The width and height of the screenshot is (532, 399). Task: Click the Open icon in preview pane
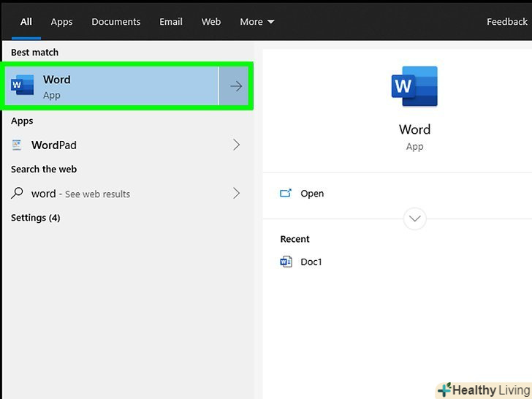pos(286,194)
